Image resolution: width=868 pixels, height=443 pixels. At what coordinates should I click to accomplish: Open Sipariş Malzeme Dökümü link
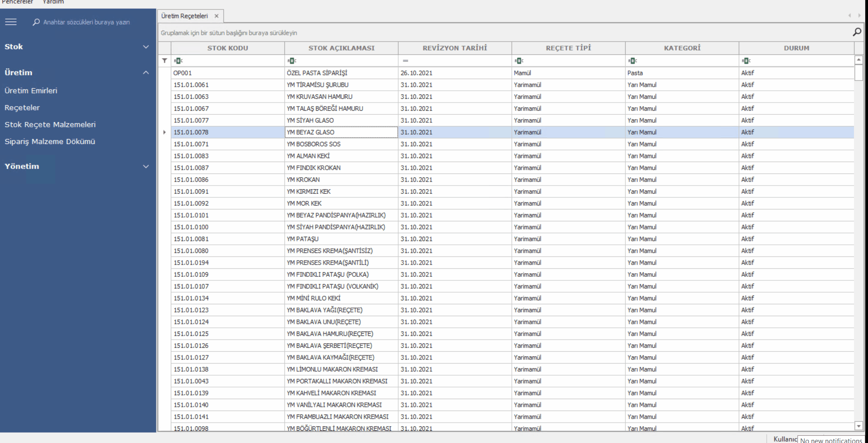50,142
